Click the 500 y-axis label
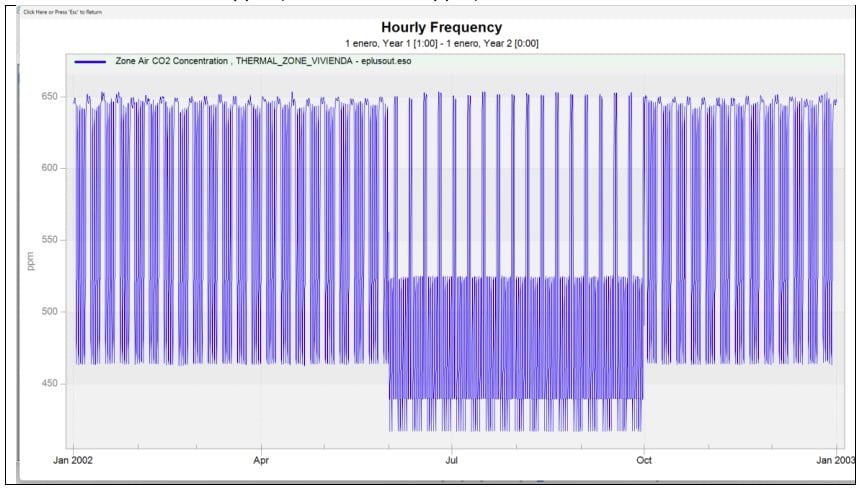 (x=49, y=312)
